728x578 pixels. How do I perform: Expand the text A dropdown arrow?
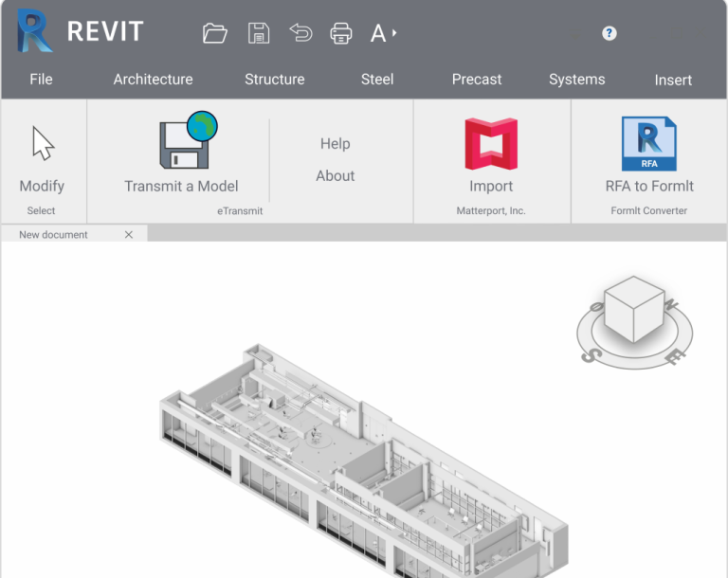tap(394, 33)
